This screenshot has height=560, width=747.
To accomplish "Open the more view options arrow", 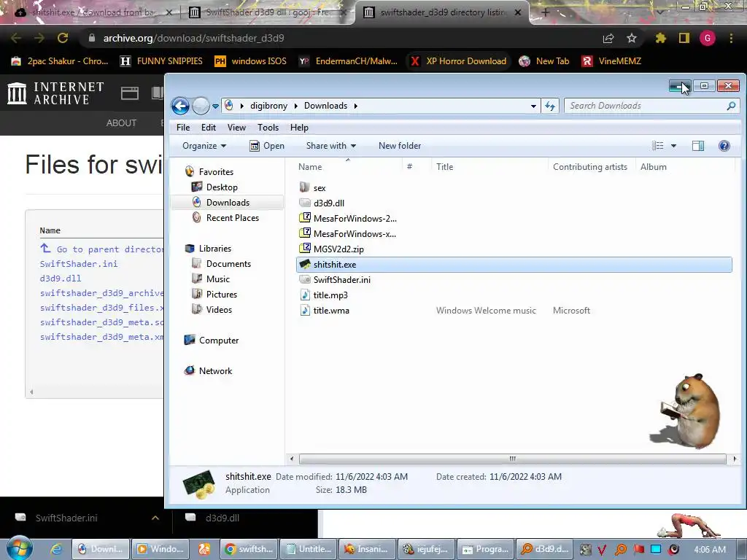I will point(673,146).
